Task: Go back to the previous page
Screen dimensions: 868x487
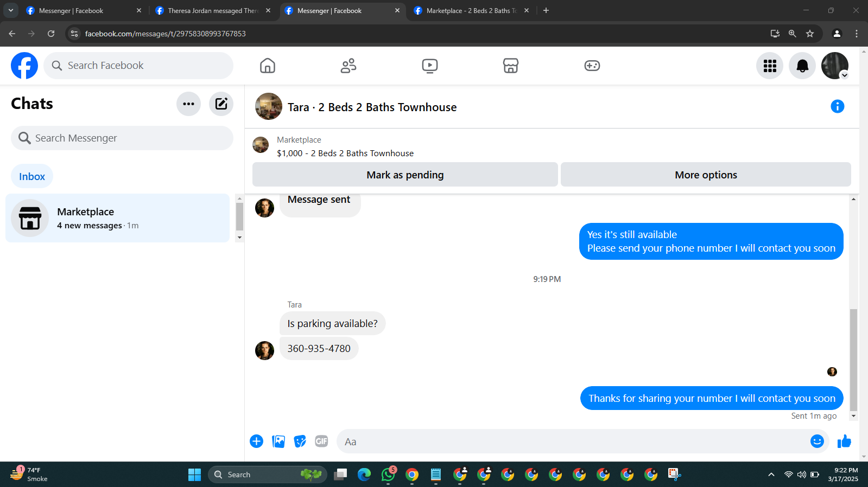Action: point(12,34)
